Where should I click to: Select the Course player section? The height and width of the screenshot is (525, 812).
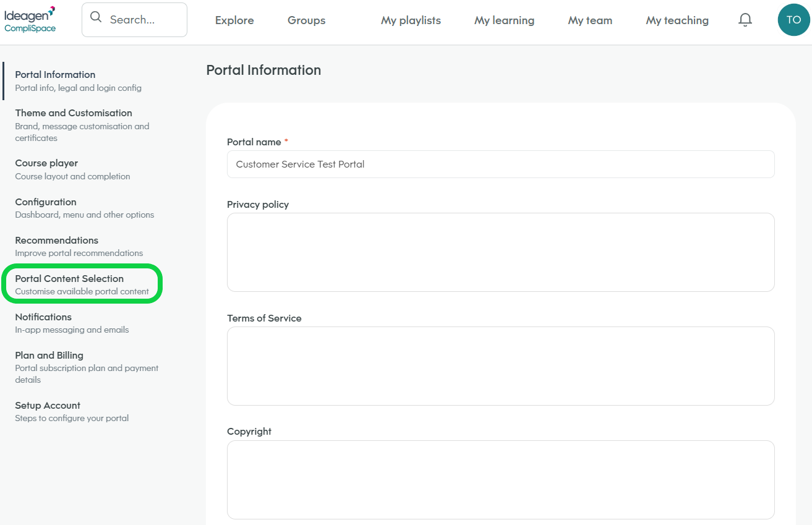[46, 163]
